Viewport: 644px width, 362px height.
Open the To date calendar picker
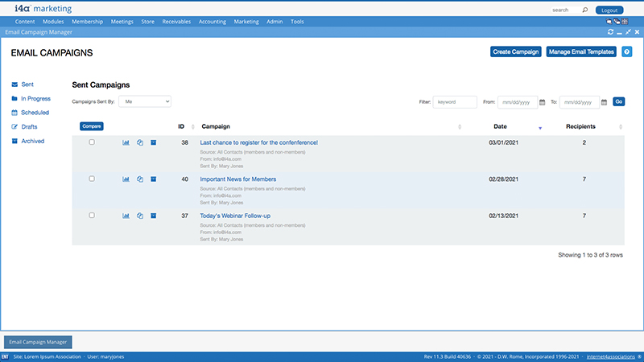coord(604,102)
